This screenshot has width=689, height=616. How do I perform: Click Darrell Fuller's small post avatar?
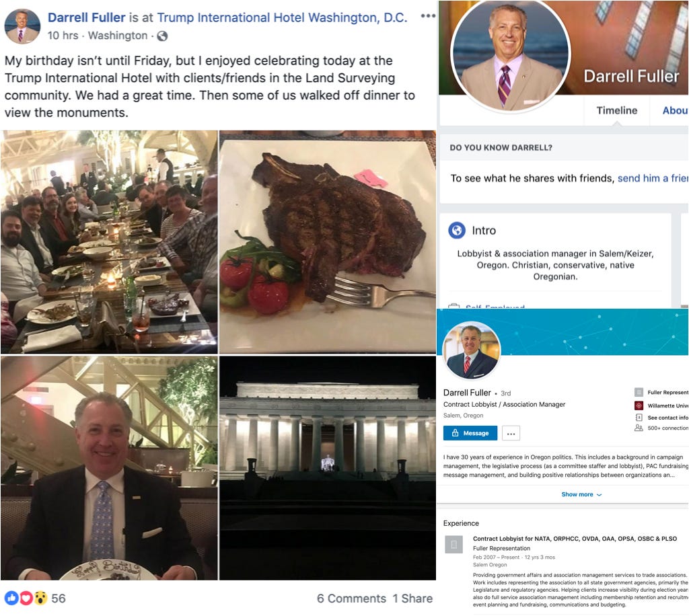click(22, 26)
